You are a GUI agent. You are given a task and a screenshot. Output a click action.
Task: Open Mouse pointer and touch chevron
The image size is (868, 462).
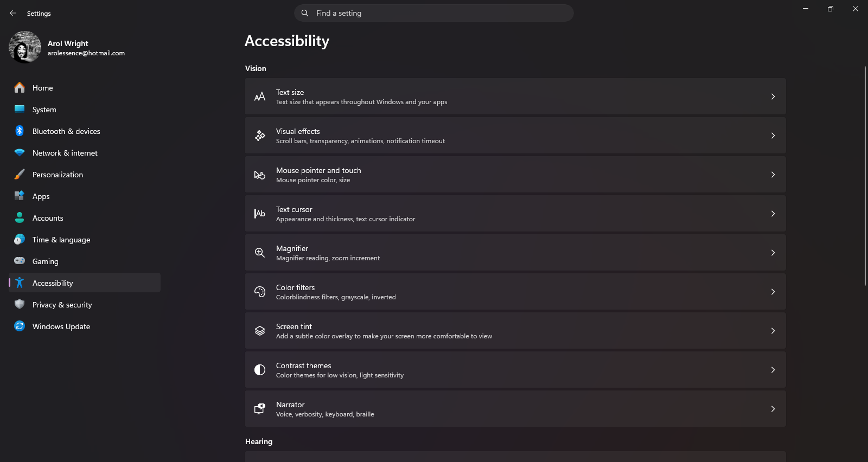(773, 175)
